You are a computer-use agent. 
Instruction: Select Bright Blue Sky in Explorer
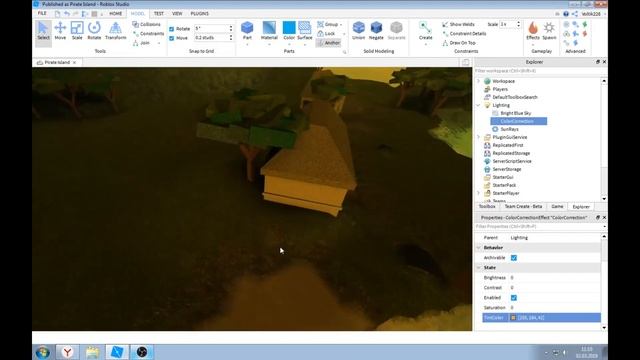click(x=516, y=113)
